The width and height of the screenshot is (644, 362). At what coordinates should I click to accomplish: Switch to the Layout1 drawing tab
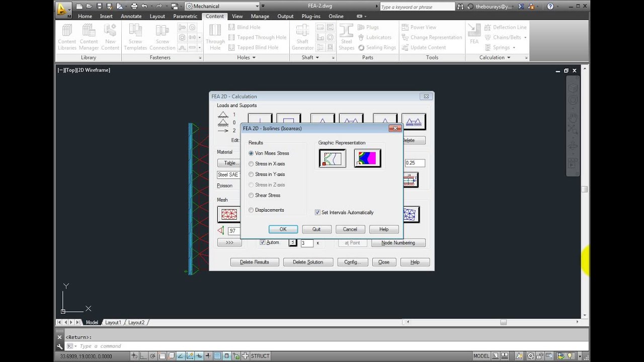tap(113, 322)
